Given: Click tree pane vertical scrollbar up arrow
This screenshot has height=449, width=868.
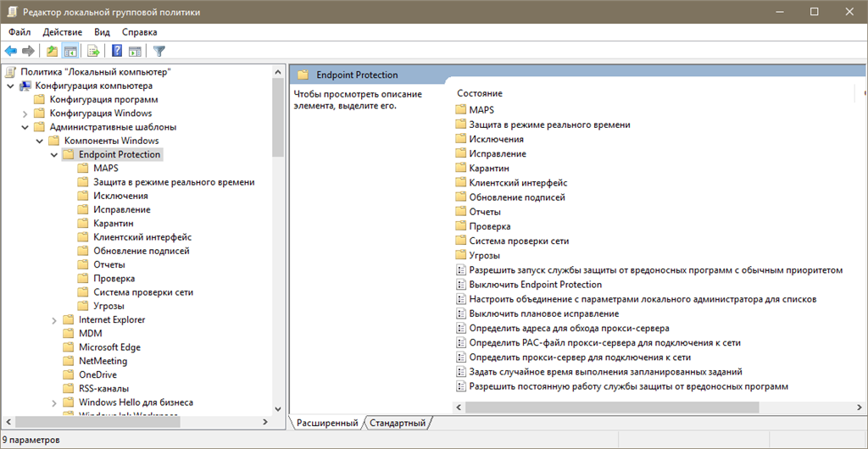Looking at the screenshot, I should [278, 70].
